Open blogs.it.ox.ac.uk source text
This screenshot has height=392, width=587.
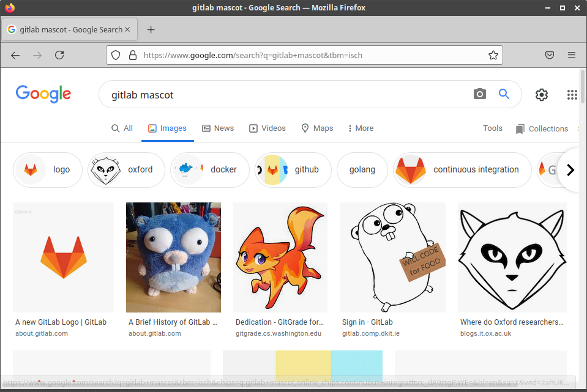(485, 333)
